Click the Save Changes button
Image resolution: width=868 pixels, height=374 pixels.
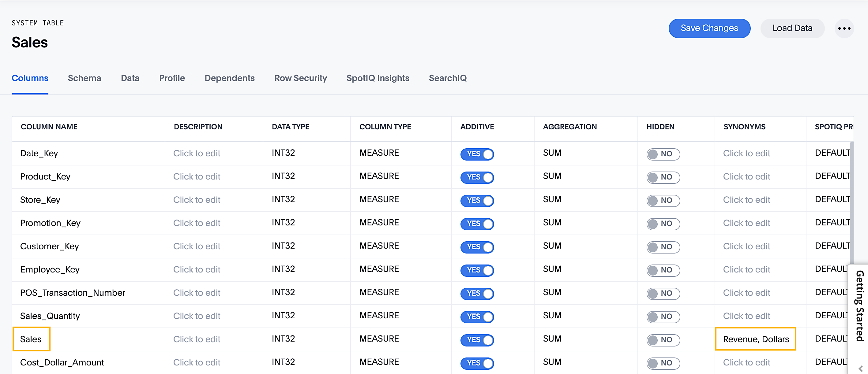[709, 28]
